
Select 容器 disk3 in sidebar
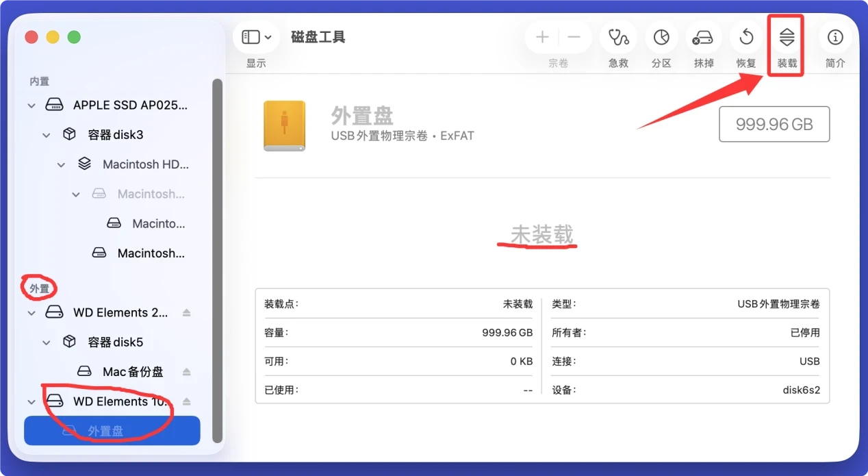(x=112, y=135)
